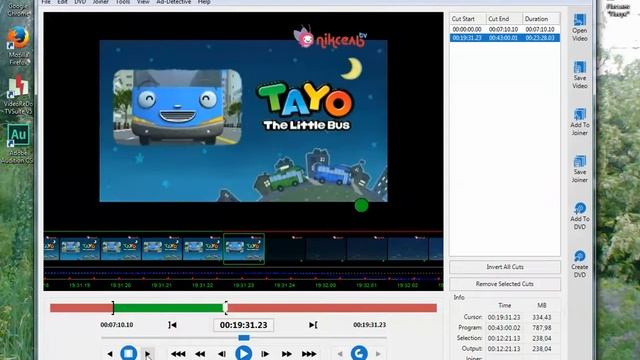The width and height of the screenshot is (640, 360).
Task: Select highlighted cut row starting 00:19:31.23
Action: tap(505, 38)
